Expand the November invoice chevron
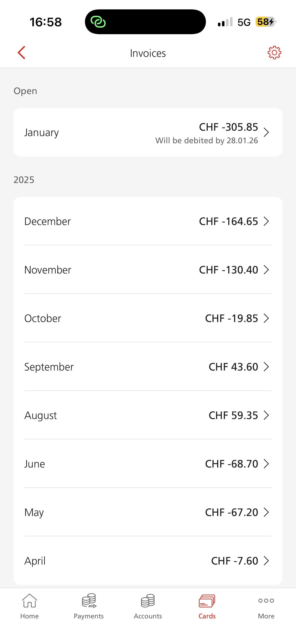Image resolution: width=296 pixels, height=644 pixels. click(x=266, y=270)
